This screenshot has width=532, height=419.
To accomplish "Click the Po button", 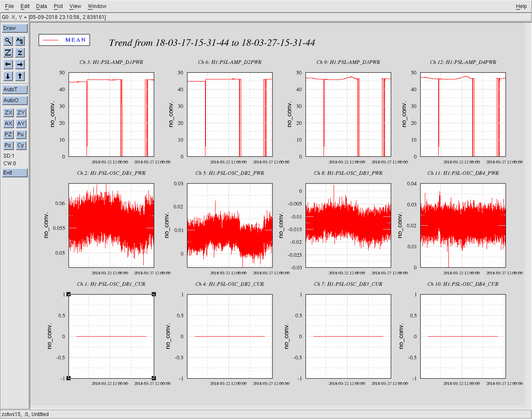I will 8,145.
